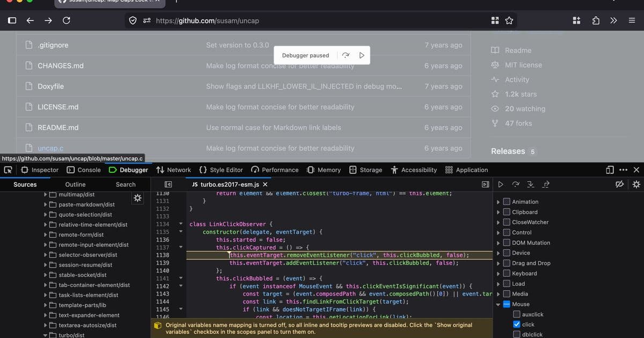Image resolution: width=644 pixels, height=338 pixels.
Task: Collapse the Mouse event category arrow
Action: [x=499, y=304]
